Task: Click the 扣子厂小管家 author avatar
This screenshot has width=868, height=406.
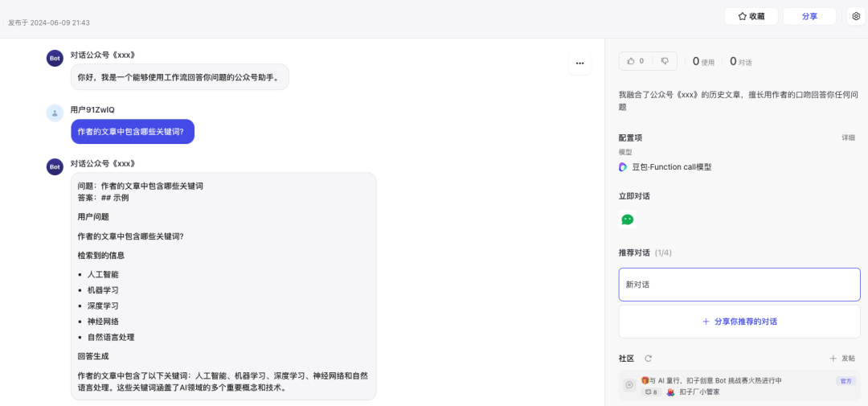Action: [x=670, y=392]
